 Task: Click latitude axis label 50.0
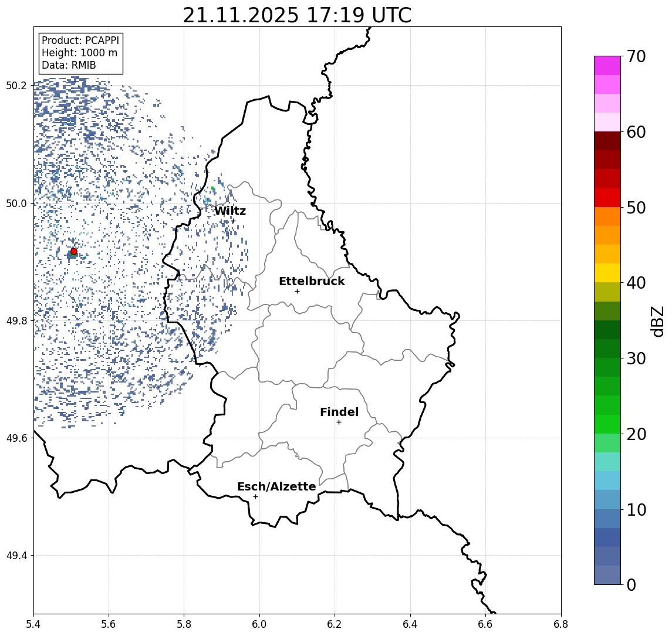[x=16, y=203]
